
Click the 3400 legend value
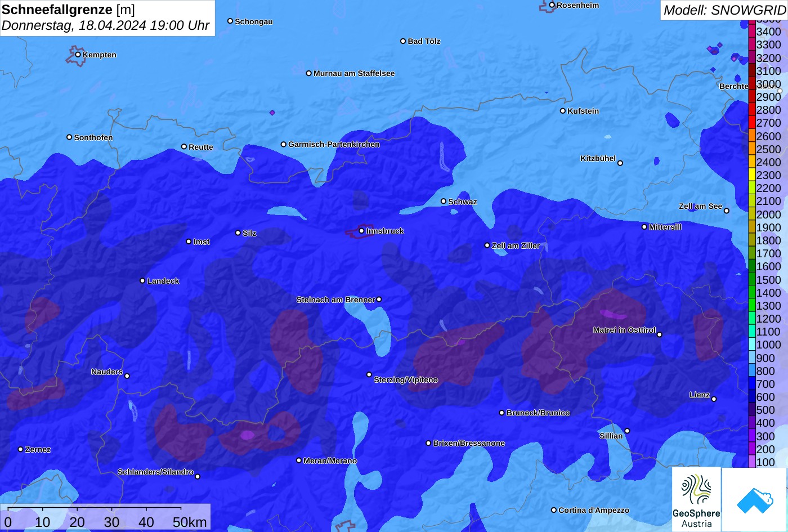tap(769, 32)
